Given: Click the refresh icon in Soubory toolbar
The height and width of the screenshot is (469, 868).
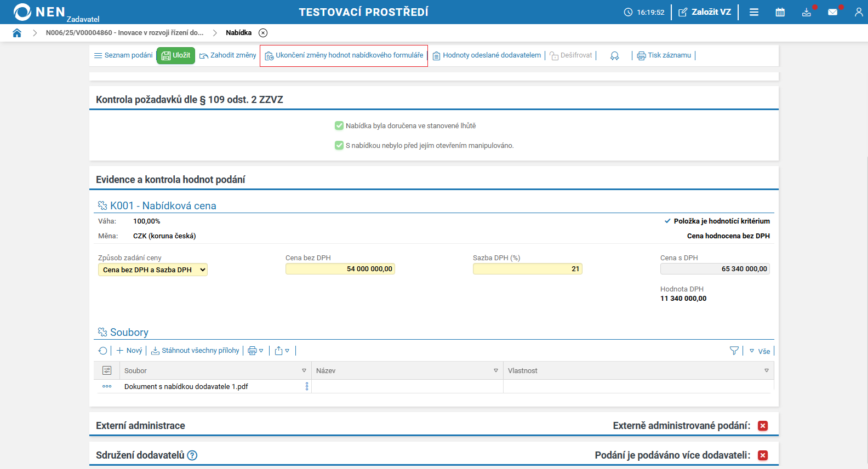Looking at the screenshot, I should click(102, 351).
